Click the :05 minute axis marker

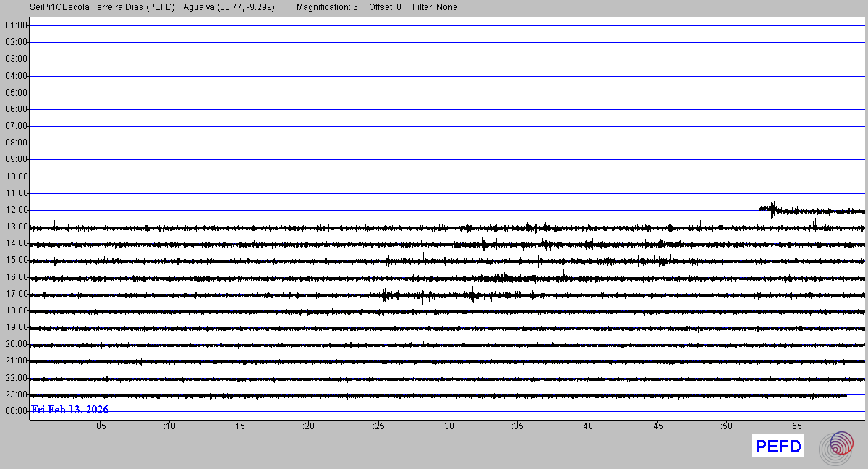point(100,426)
